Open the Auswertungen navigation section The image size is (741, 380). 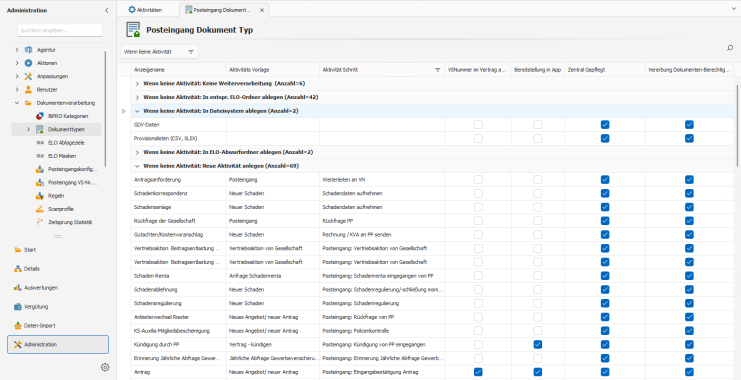(x=58, y=287)
